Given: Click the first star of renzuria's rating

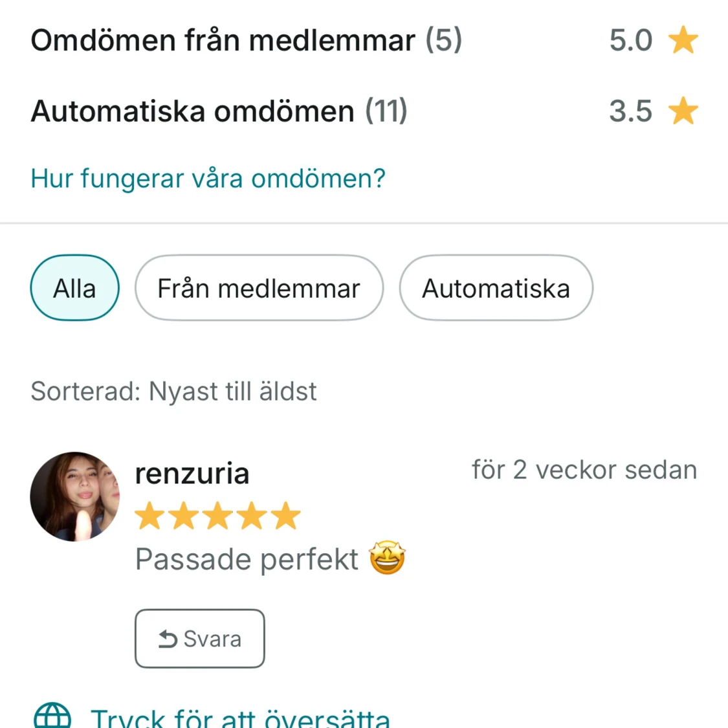Looking at the screenshot, I should click(149, 516).
